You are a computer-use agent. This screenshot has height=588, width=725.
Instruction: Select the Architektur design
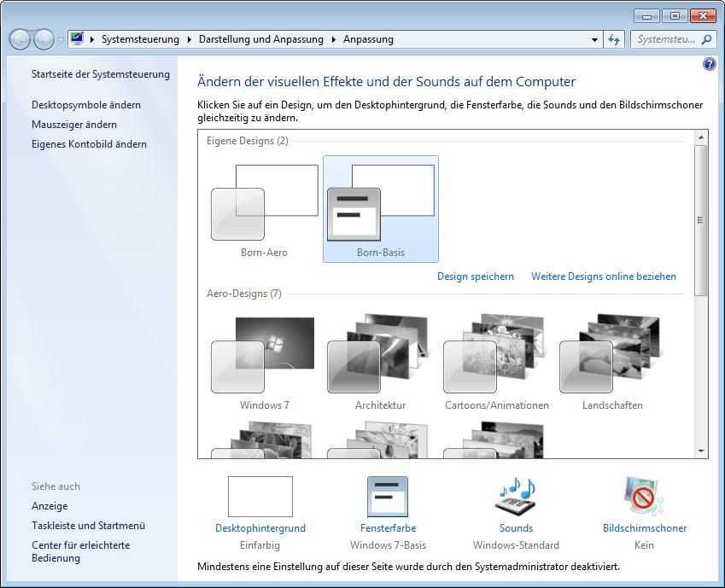click(x=381, y=362)
